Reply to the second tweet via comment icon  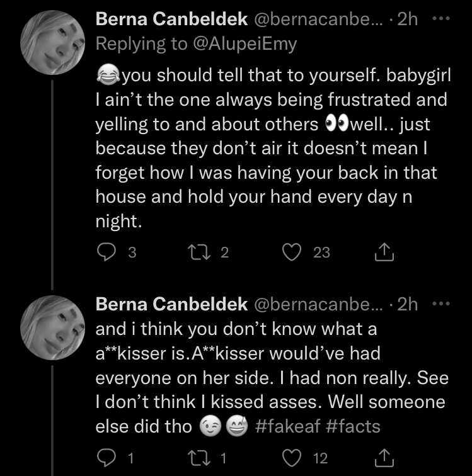[106, 458]
